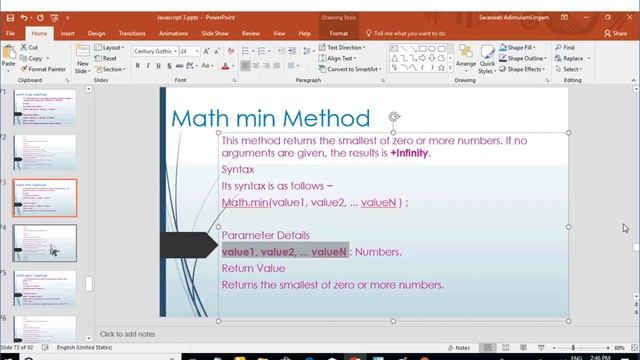
Task: Select the oval shape in Shapes gallery
Action: pos(432,49)
